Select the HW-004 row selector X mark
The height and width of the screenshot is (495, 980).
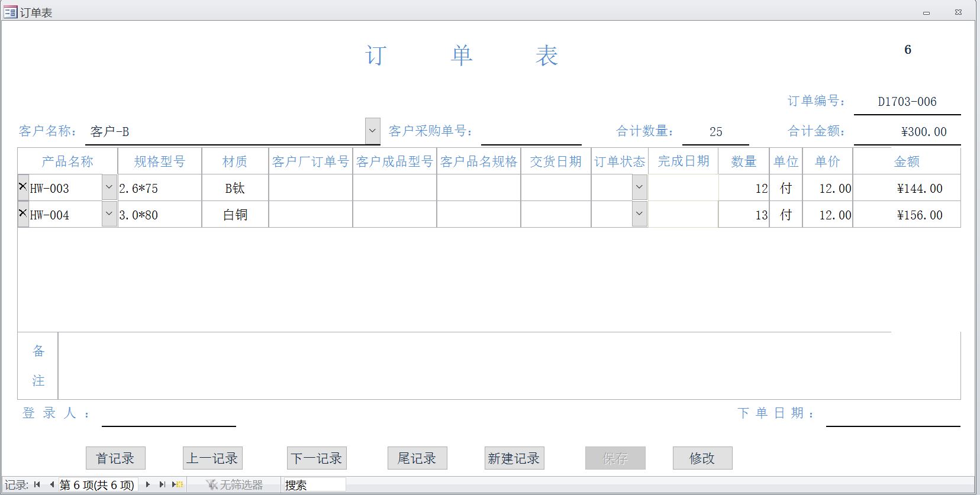point(23,213)
